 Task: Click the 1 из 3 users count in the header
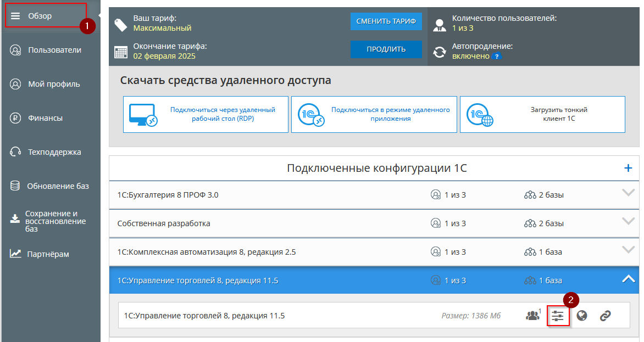pos(463,28)
